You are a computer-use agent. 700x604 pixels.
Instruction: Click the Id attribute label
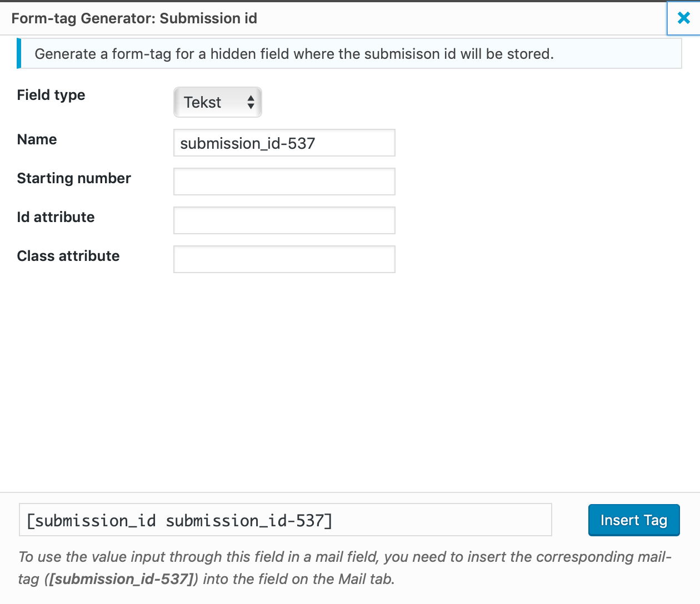(56, 217)
